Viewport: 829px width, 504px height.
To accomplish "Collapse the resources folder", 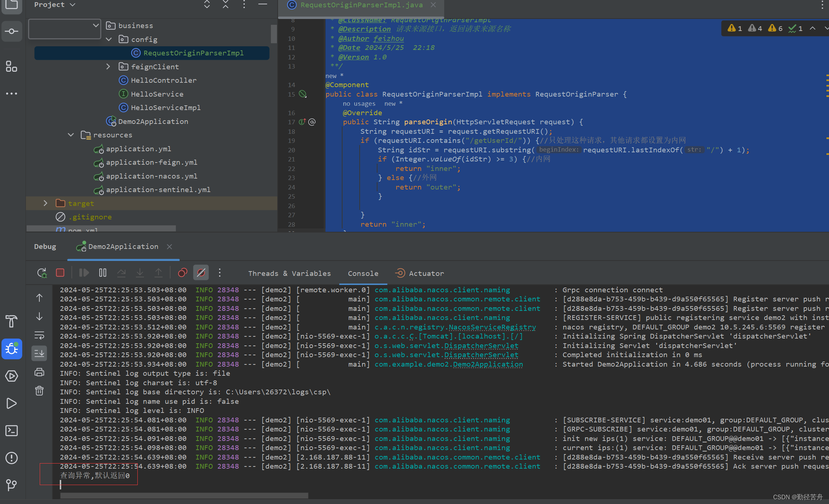I will pos(71,135).
